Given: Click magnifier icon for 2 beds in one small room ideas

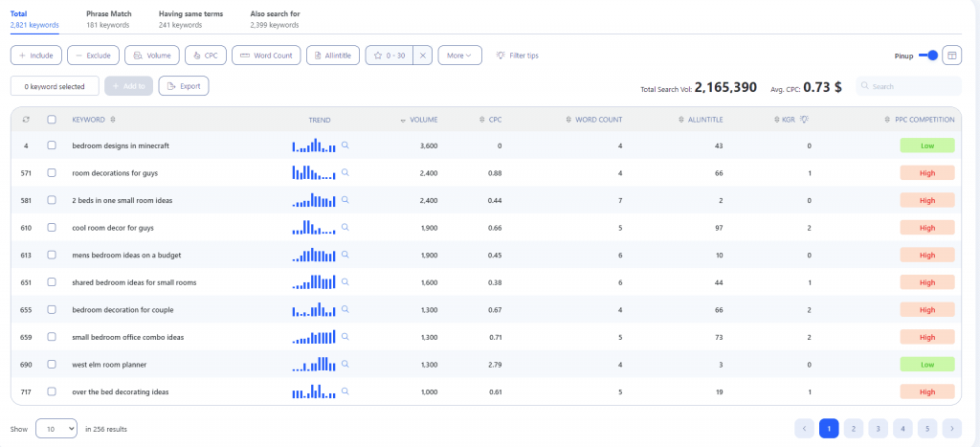Looking at the screenshot, I should click(345, 200).
